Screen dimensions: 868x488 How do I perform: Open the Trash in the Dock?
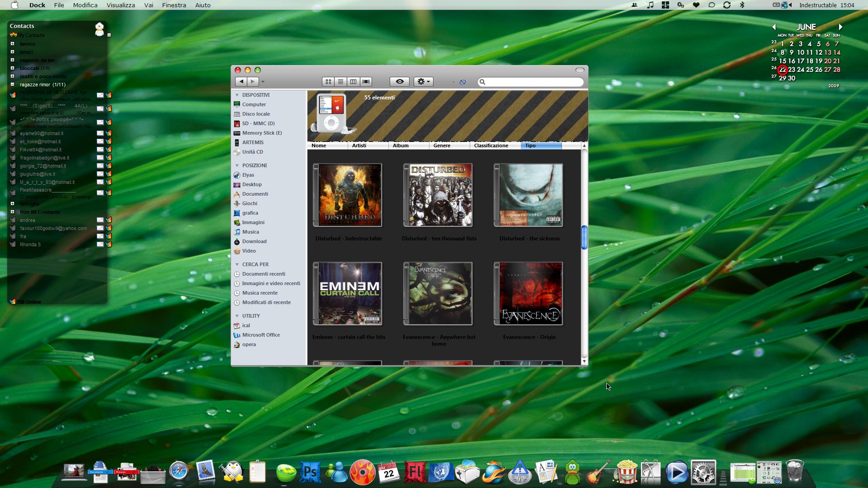point(795,471)
